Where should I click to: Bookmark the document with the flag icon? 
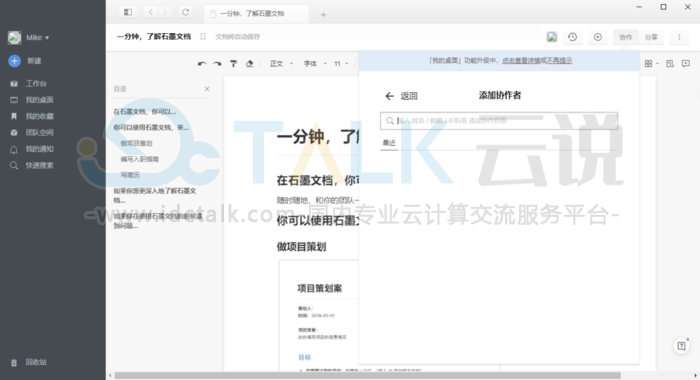203,37
